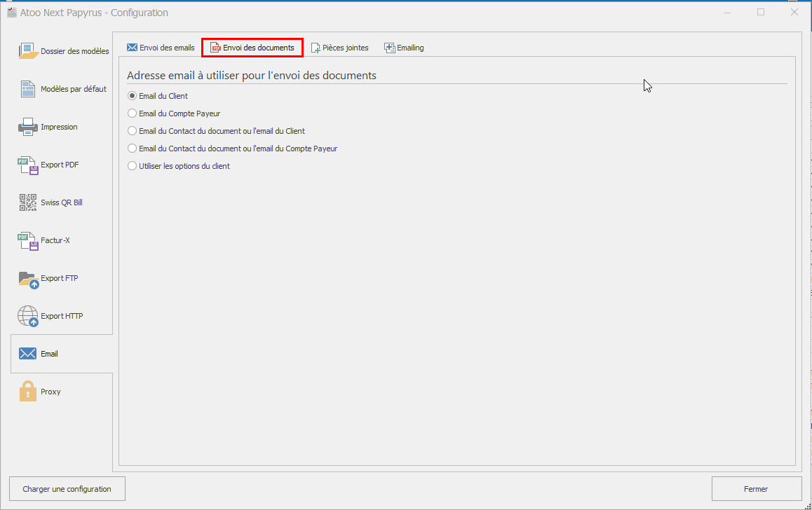Select Utiliser les options du client
This screenshot has width=812, height=510.
(x=132, y=166)
